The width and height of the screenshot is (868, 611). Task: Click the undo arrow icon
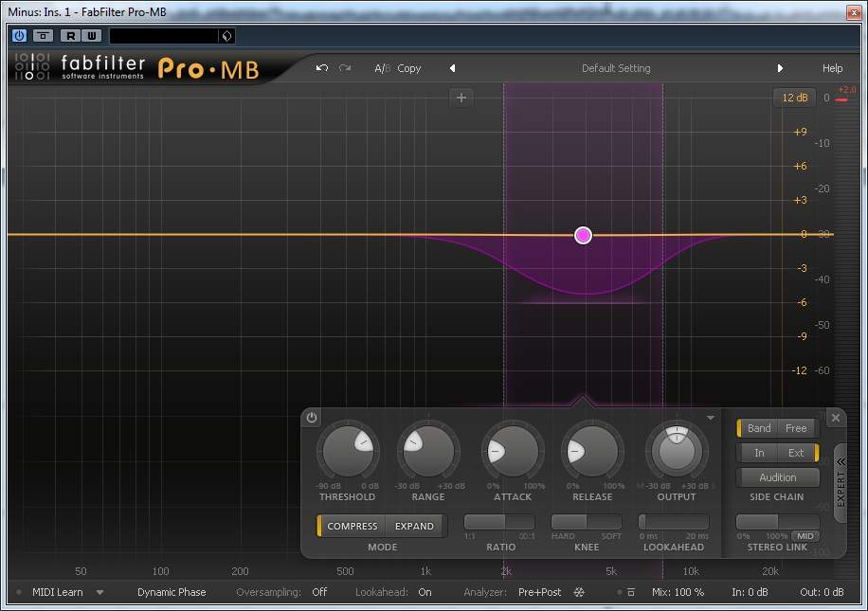(x=322, y=68)
